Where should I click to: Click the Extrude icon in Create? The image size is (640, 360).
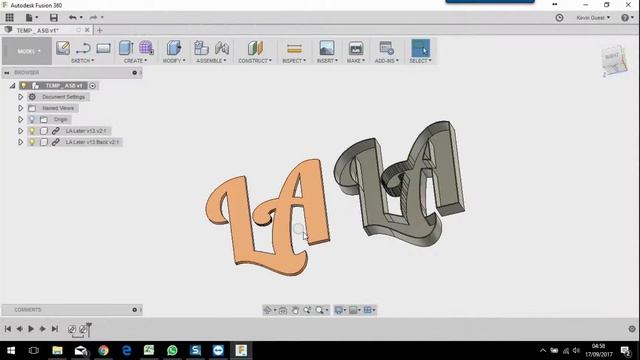(126, 48)
